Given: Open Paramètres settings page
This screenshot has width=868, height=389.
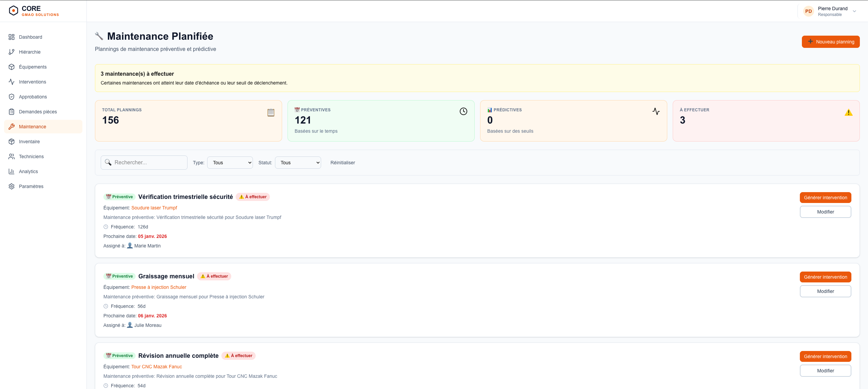Looking at the screenshot, I should pyautogui.click(x=43, y=186).
